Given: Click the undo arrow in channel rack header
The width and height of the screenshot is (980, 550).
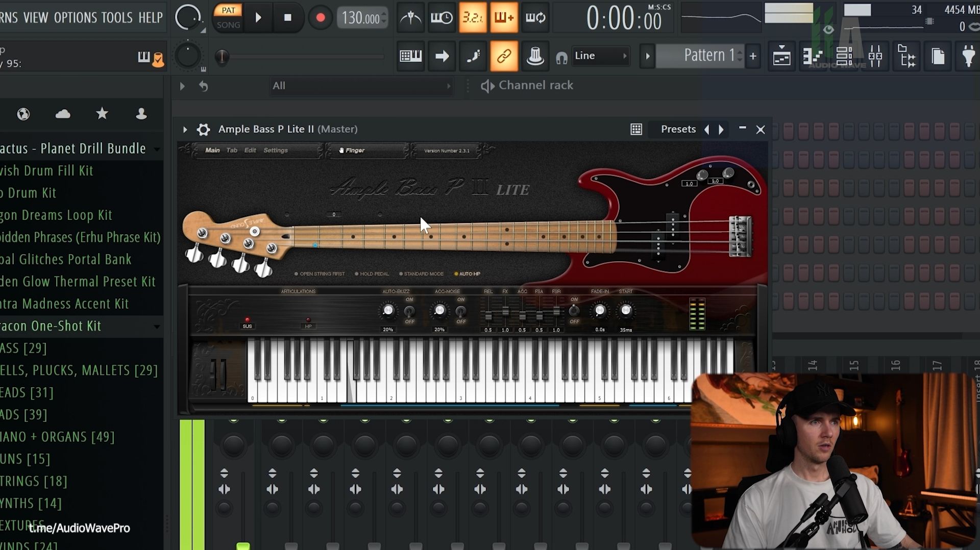Looking at the screenshot, I should pos(203,86).
